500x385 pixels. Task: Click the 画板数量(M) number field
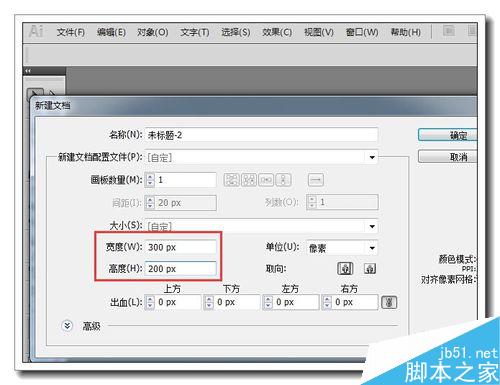[x=186, y=180]
